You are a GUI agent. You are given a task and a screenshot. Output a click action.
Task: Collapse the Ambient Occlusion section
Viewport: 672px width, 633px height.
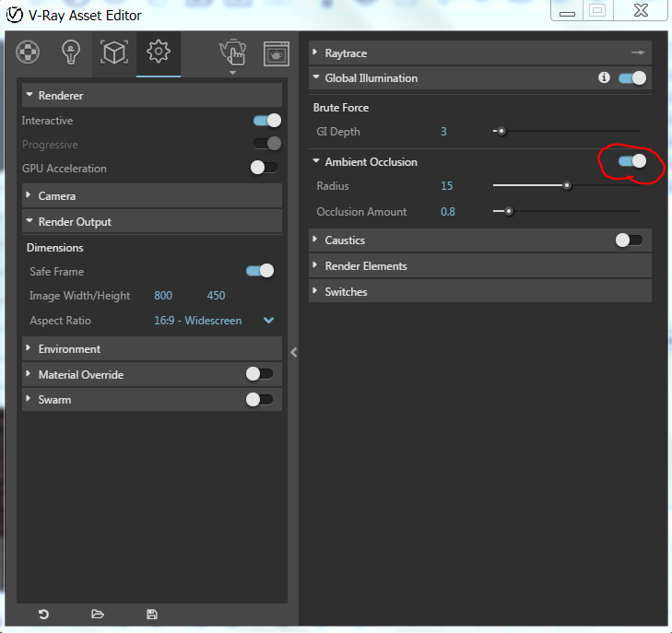(x=316, y=161)
